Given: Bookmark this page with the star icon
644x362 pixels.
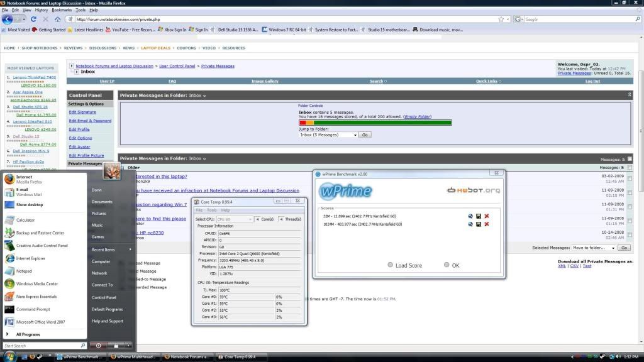Looking at the screenshot, I should pyautogui.click(x=501, y=19).
